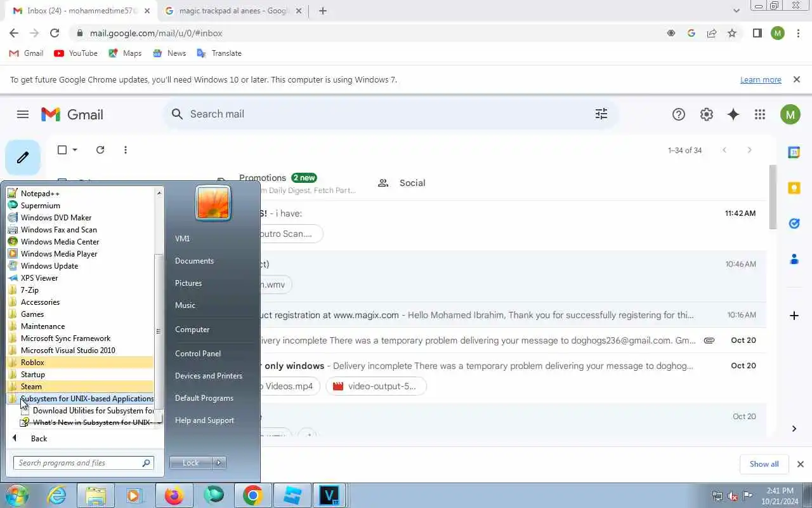Open Gmail main menu hamburger icon
This screenshot has height=508, width=812.
[23, 114]
